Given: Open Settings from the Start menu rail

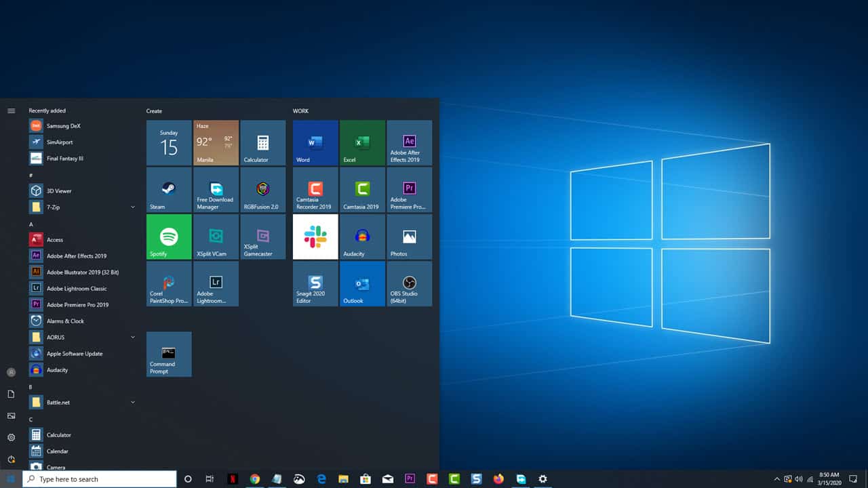Looking at the screenshot, I should point(11,437).
